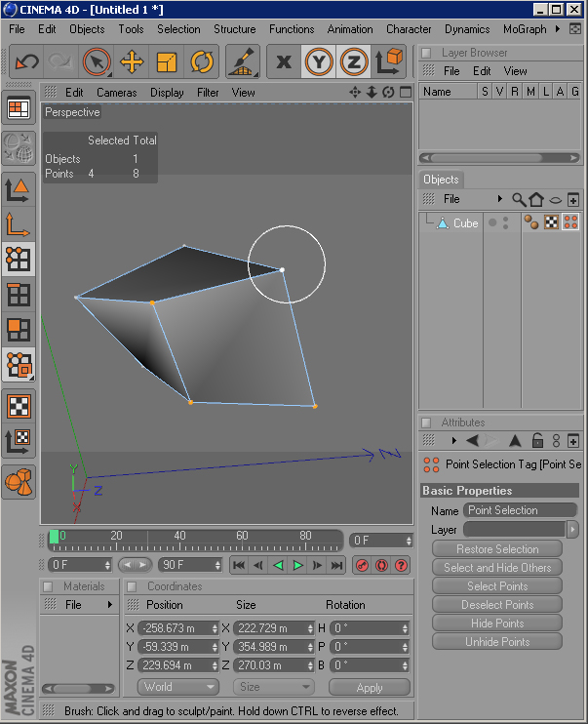Viewport: 588px width, 724px height.
Task: Toggle X axis lock
Action: [x=284, y=61]
